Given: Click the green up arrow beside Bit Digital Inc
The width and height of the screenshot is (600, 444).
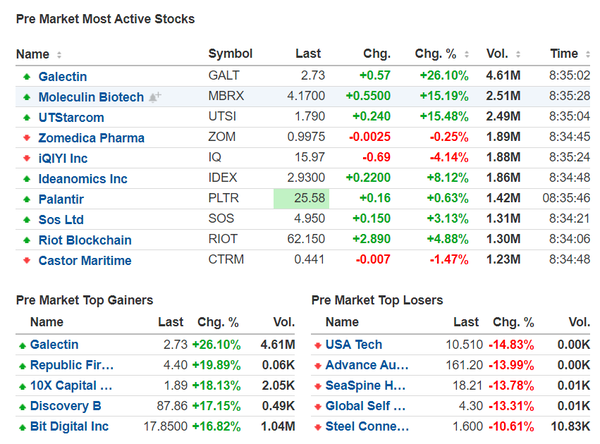Looking at the screenshot, I should tap(22, 427).
